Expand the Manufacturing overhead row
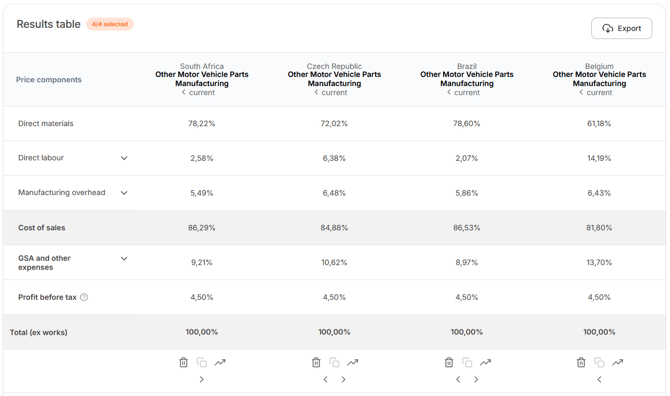 (124, 193)
